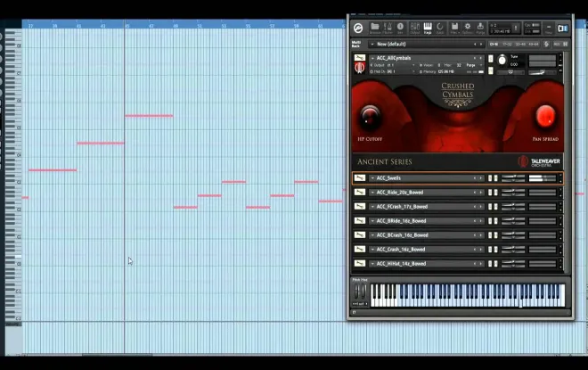Load next preset for ACC_AllCymbals
This screenshot has height=370, width=588.
(x=481, y=58)
